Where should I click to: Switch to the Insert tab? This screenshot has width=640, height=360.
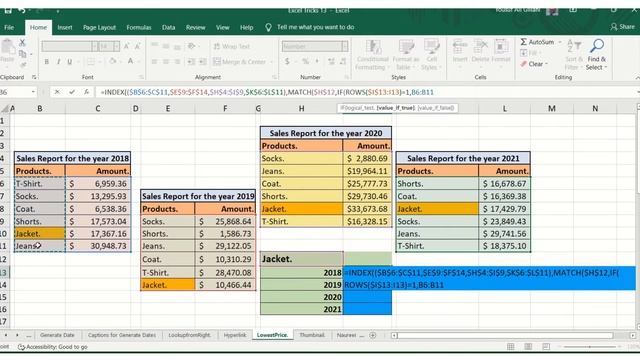click(65, 27)
